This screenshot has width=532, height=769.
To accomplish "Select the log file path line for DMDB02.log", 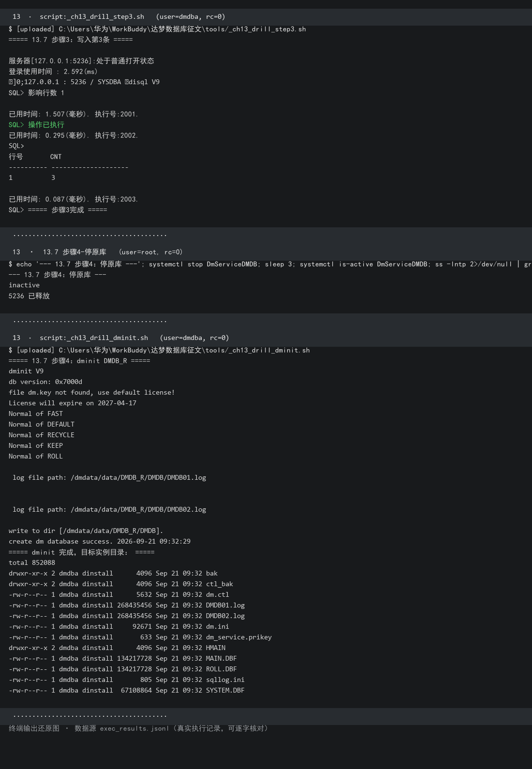I will pyautogui.click(x=109, y=509).
